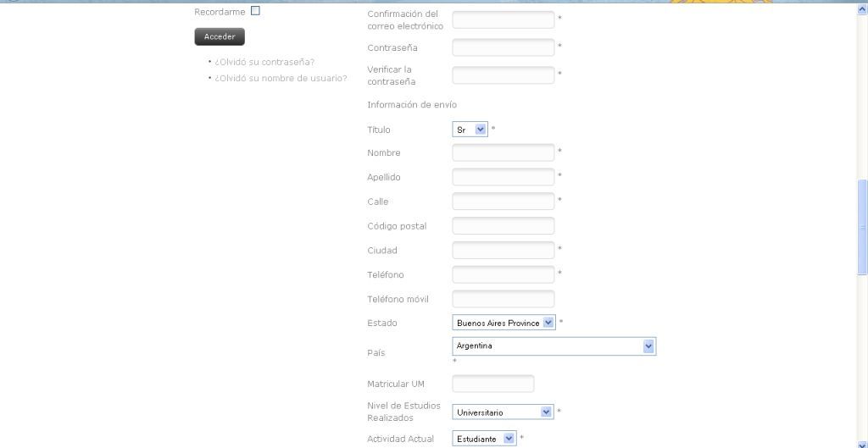Click the Recordarme label text

point(220,12)
